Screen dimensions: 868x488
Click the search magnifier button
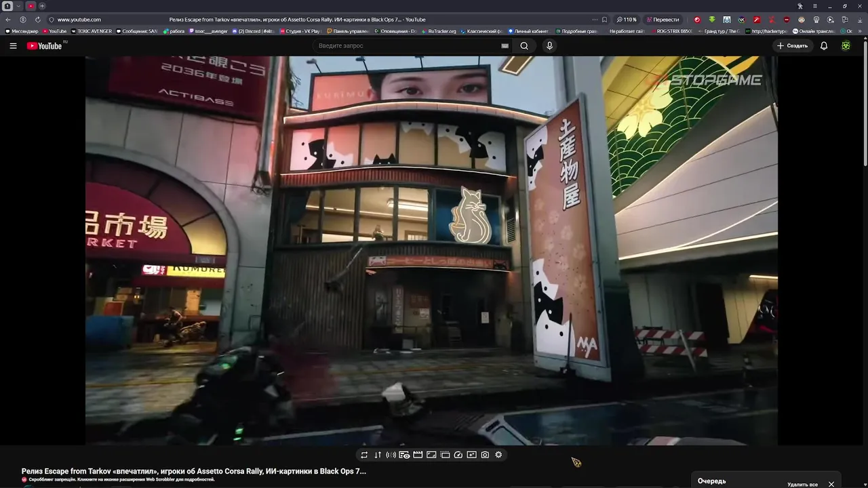[524, 45]
